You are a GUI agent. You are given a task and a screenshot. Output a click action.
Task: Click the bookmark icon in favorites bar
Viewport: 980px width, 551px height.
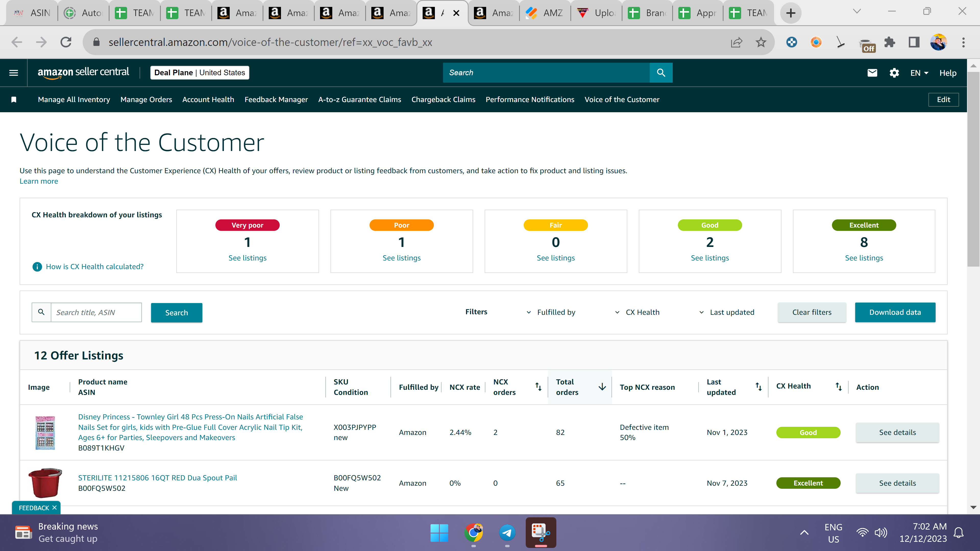pyautogui.click(x=14, y=100)
